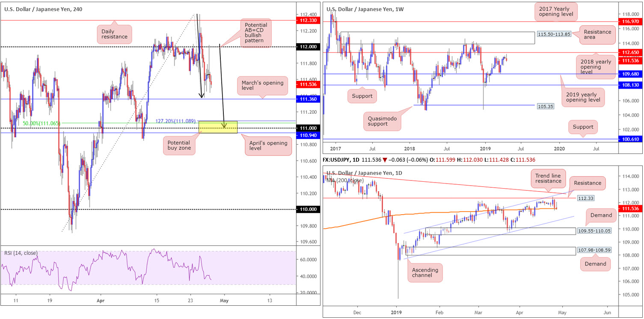This screenshot has height=319, width=644.
Task: Select the 116.970 price tag on weekly chart
Action: (x=631, y=21)
